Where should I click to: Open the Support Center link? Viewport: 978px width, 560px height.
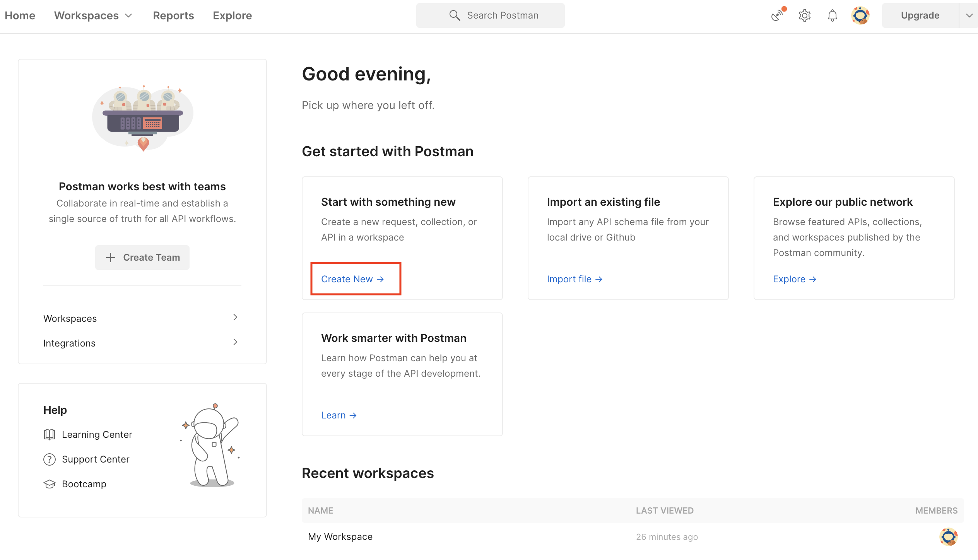tap(96, 459)
